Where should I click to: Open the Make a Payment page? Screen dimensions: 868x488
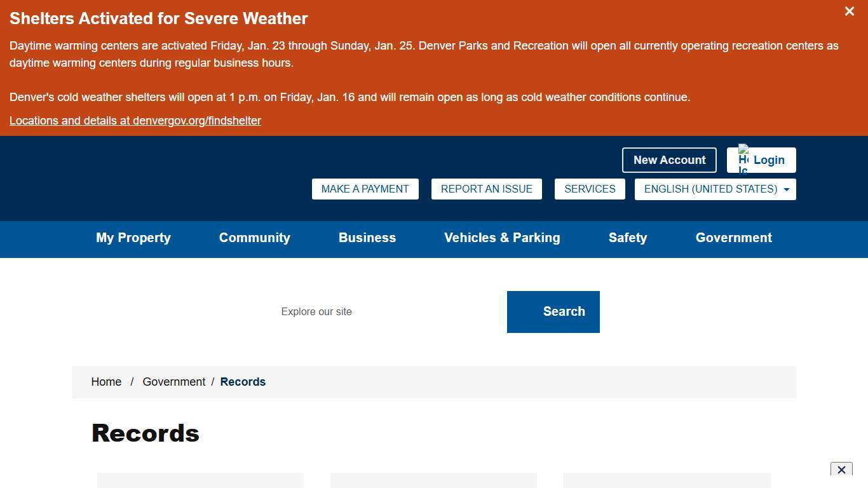click(365, 189)
